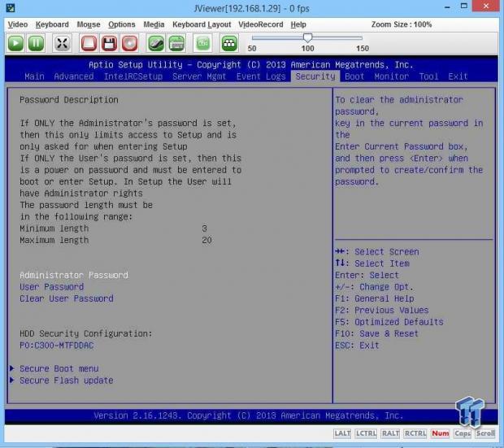Click the green soft keyboard icon

(x=176, y=43)
